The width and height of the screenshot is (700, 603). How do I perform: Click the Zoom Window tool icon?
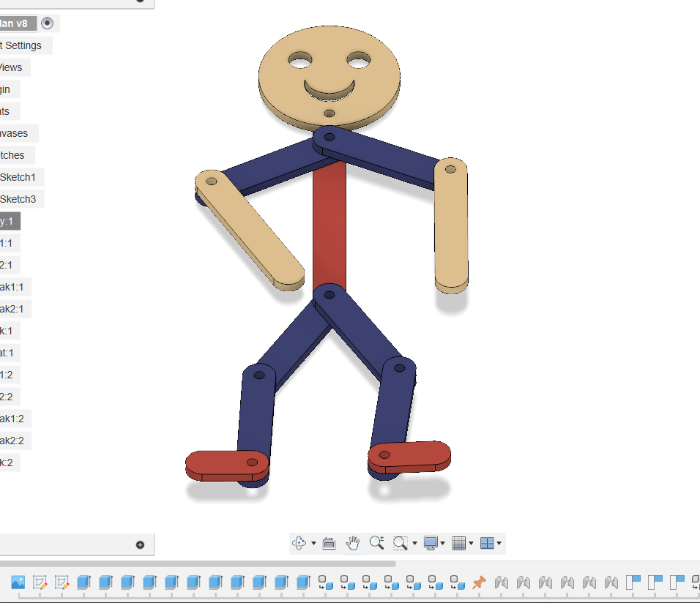(400, 543)
